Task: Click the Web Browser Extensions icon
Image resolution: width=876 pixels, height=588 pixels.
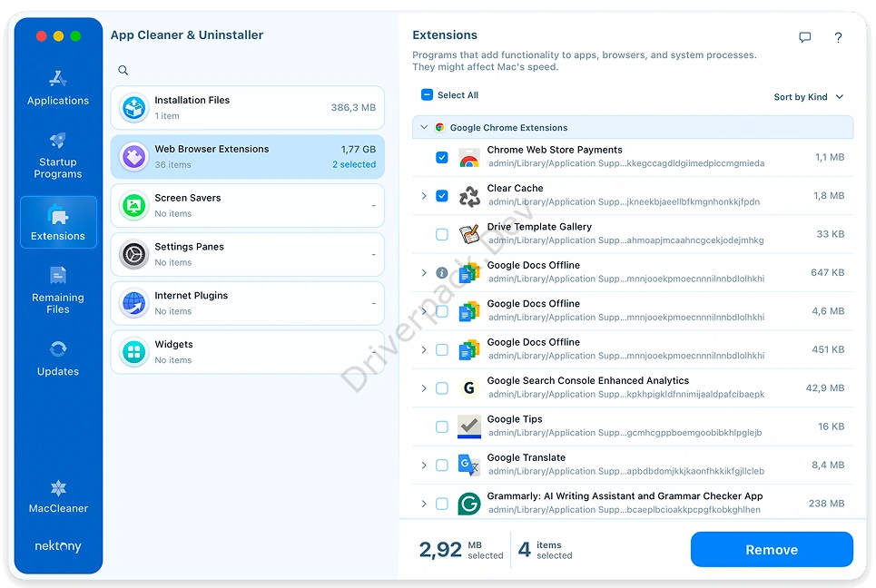Action: [134, 157]
